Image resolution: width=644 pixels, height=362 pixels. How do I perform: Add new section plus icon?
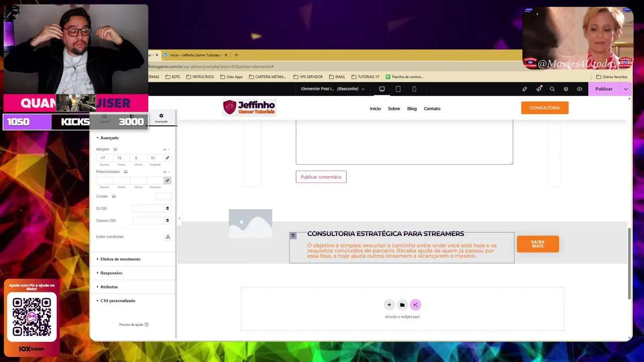tap(389, 305)
